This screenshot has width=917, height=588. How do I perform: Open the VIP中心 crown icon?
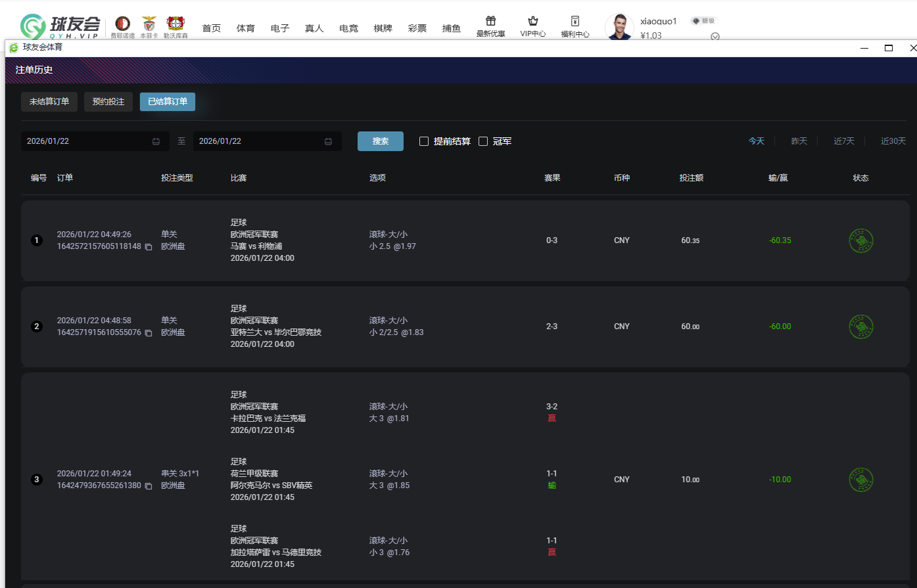point(532,21)
